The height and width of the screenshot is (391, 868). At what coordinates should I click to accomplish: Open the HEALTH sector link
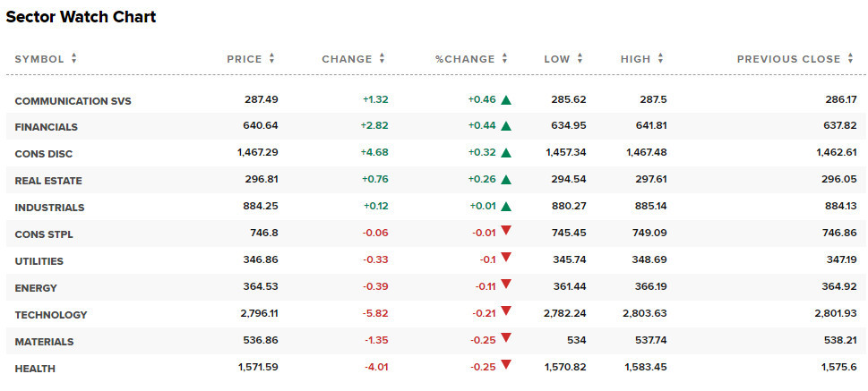35,369
